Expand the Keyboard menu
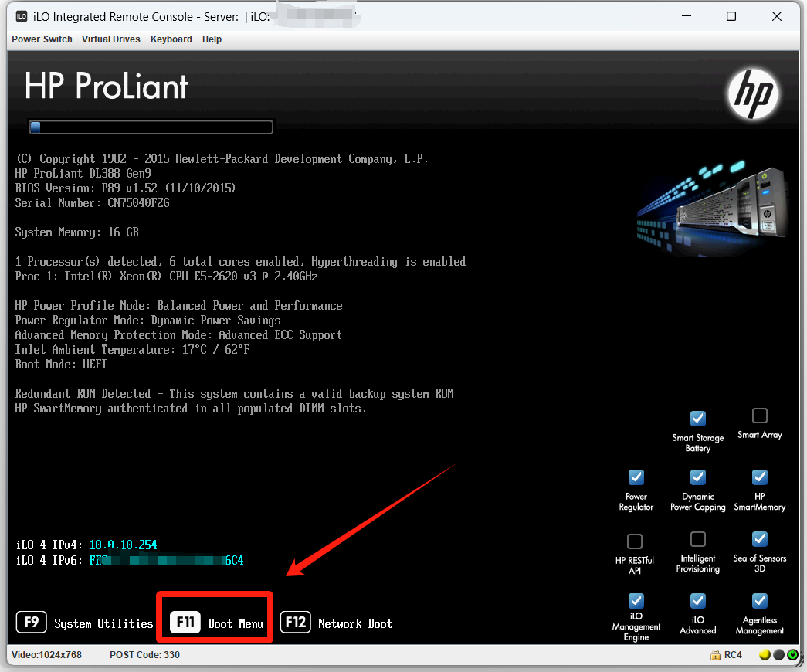 coord(171,39)
